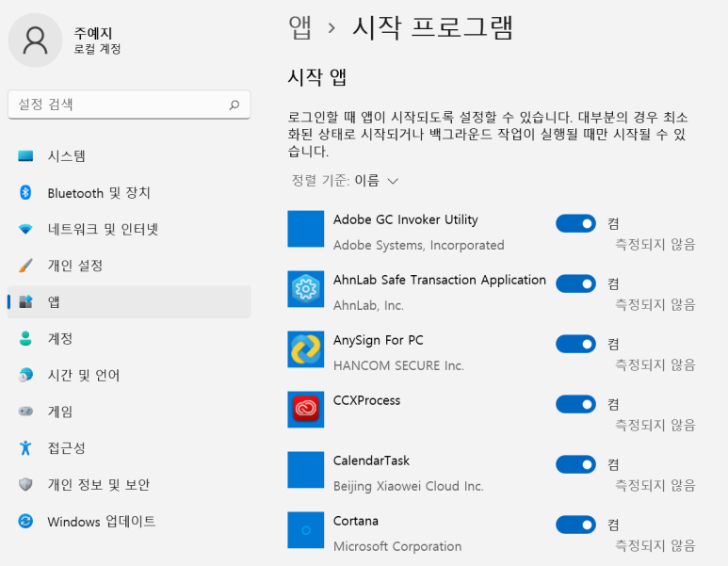This screenshot has height=566, width=728.
Task: Click the CCXProcess Creative Cloud icon
Action: tap(305, 410)
